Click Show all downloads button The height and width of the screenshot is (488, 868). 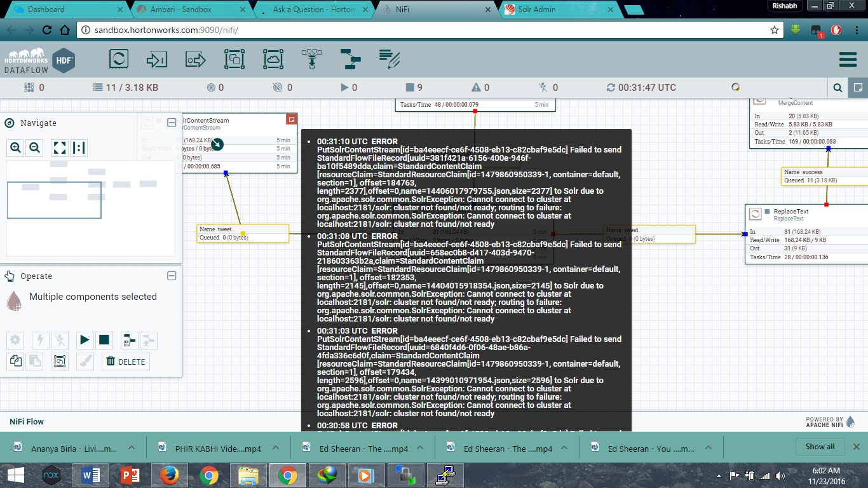coord(820,447)
